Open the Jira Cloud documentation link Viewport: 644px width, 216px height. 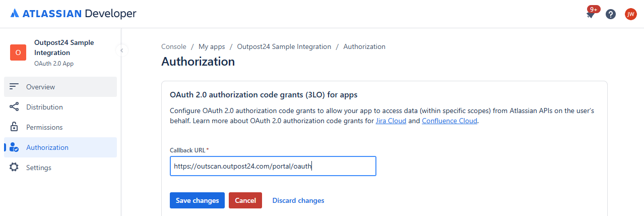tap(391, 121)
